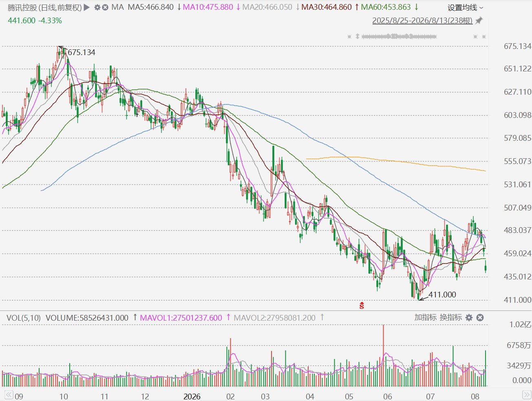Open MA indicator settings gear
This screenshot has height=401, width=532.
(97, 7)
